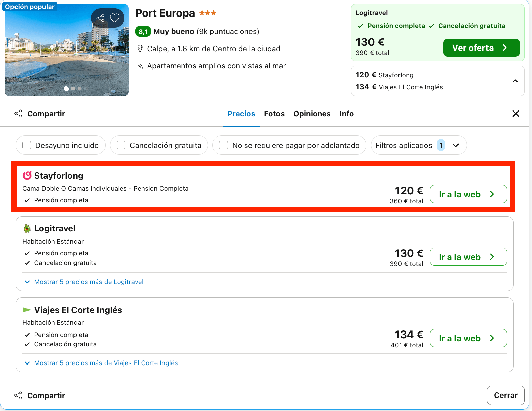The image size is (532, 411).
Task: Jump to the second photo carousel dot
Action: 73,88
